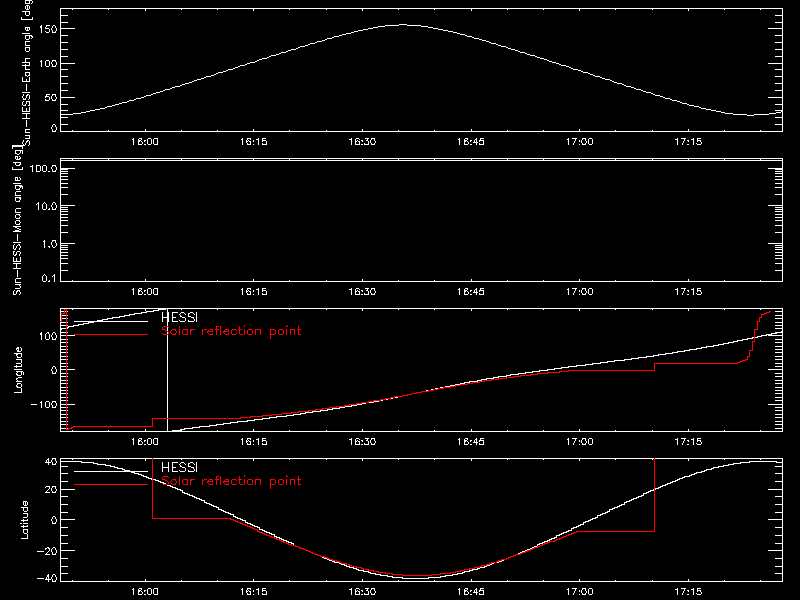Click the HESSI legend label in Latitude plot
The width and height of the screenshot is (800, 600).
pos(179,467)
